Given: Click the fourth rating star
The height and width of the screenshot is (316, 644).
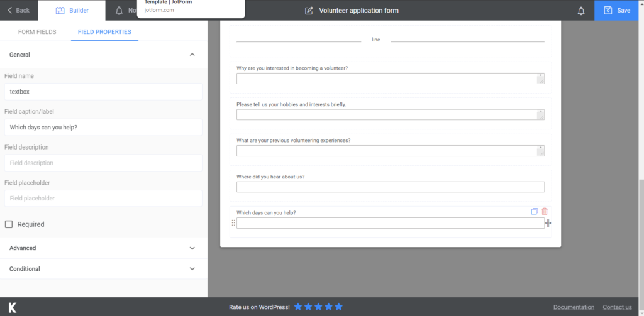Looking at the screenshot, I should (328, 307).
